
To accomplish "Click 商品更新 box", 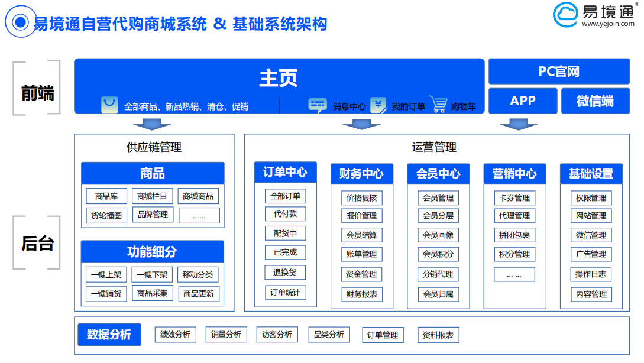I will [199, 294].
